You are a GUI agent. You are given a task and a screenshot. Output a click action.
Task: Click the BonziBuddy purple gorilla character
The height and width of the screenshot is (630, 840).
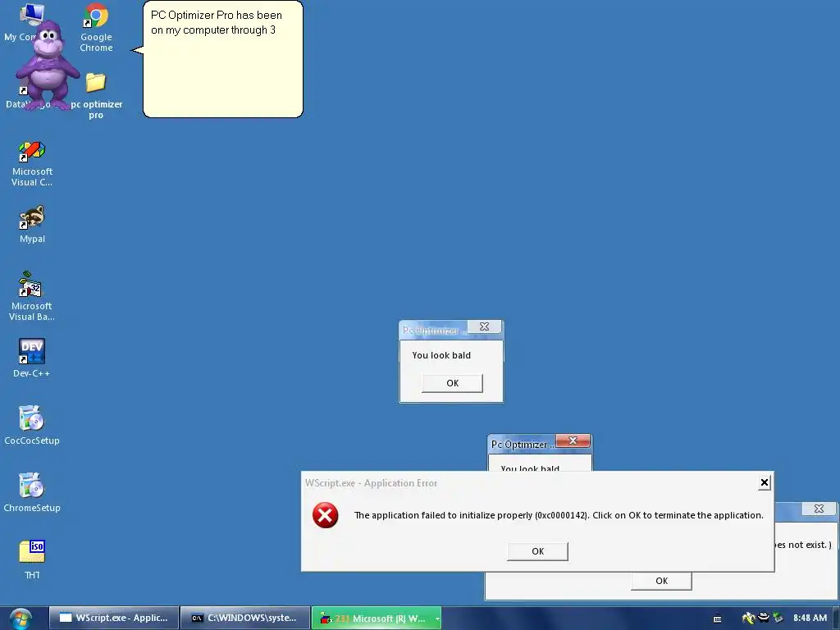[x=48, y=64]
